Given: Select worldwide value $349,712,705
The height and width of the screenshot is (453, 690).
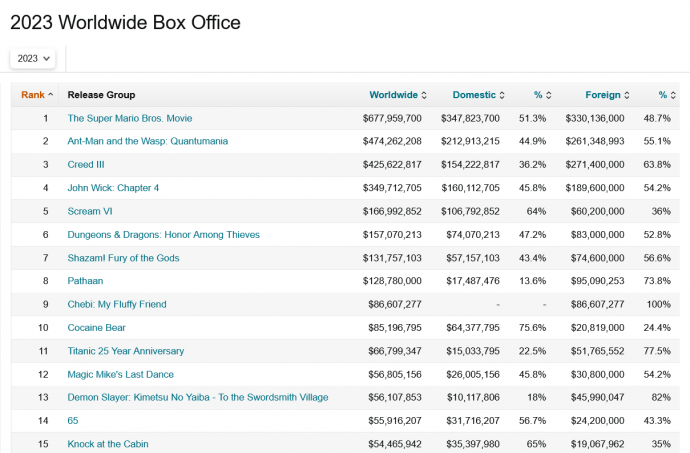Looking at the screenshot, I should click(392, 188).
